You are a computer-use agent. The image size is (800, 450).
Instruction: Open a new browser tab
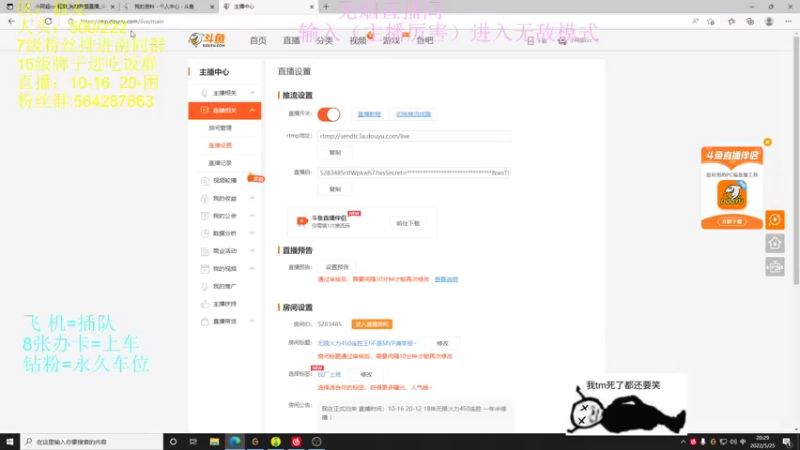pyautogui.click(x=326, y=7)
